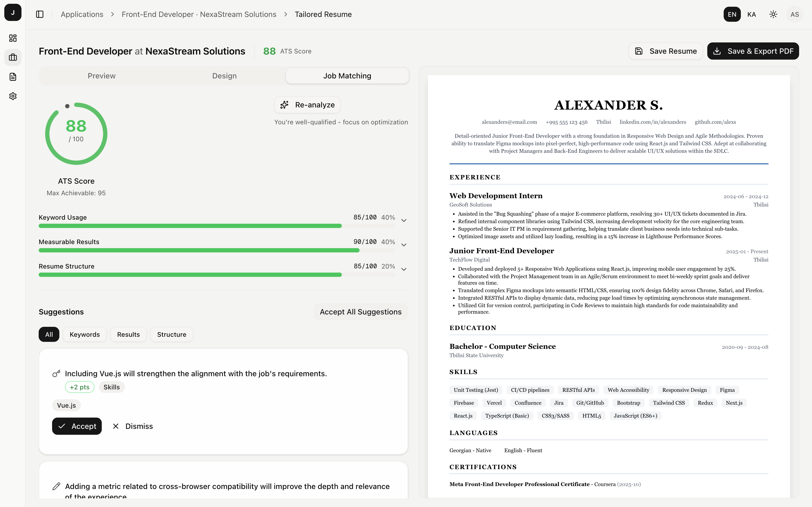Toggle the sidebar panel icon
Image resolution: width=812 pixels, height=507 pixels.
[39, 14]
